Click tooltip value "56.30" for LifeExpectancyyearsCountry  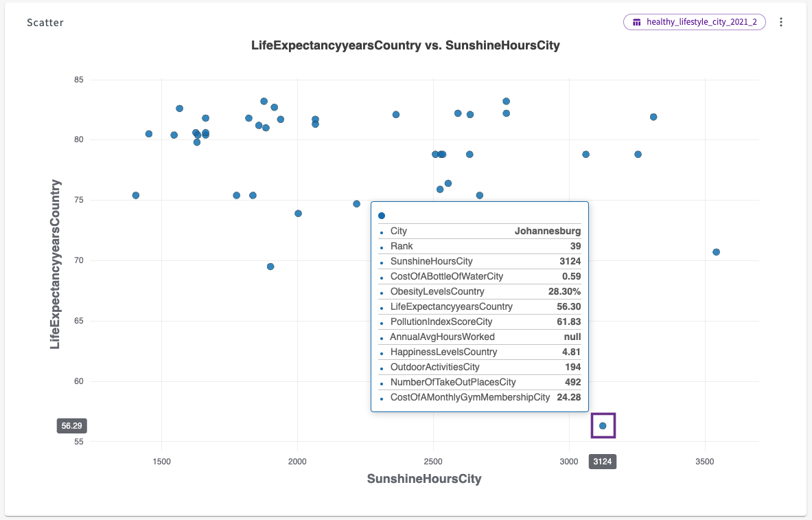pos(568,306)
